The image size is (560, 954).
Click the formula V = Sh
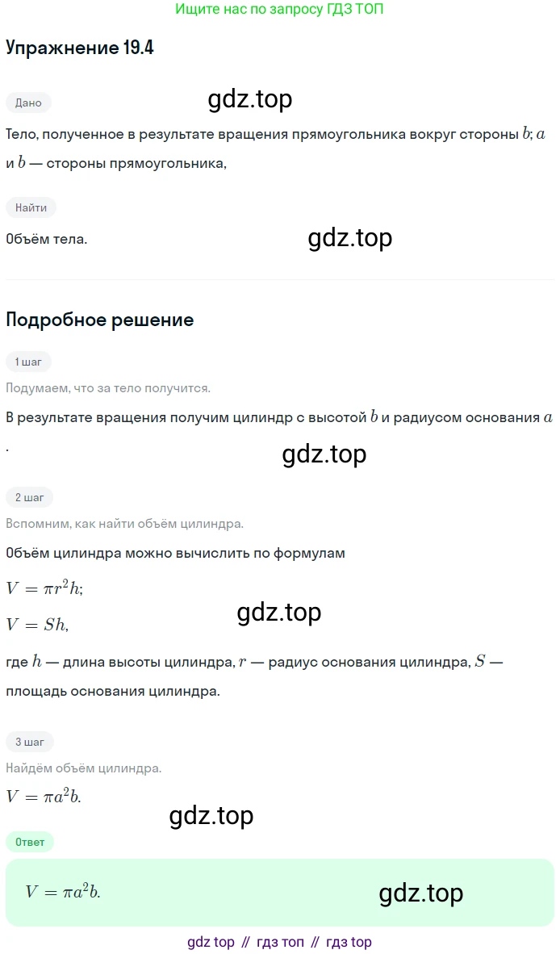point(37,624)
